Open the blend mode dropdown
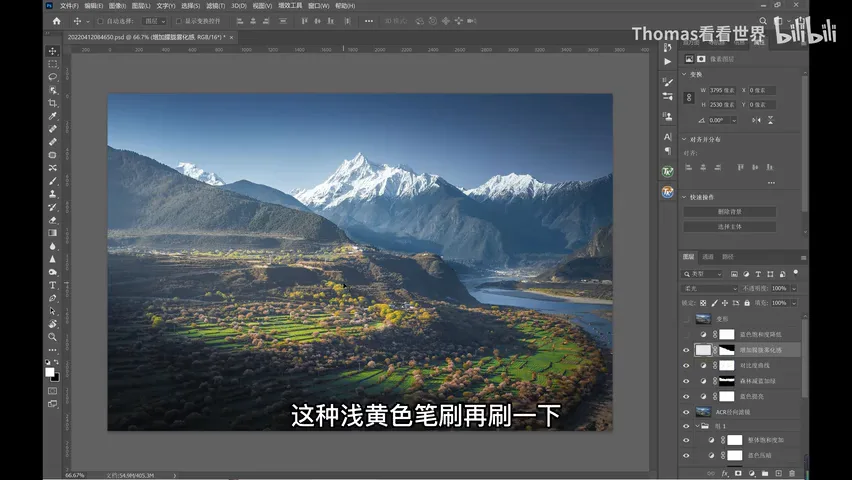 (709, 288)
